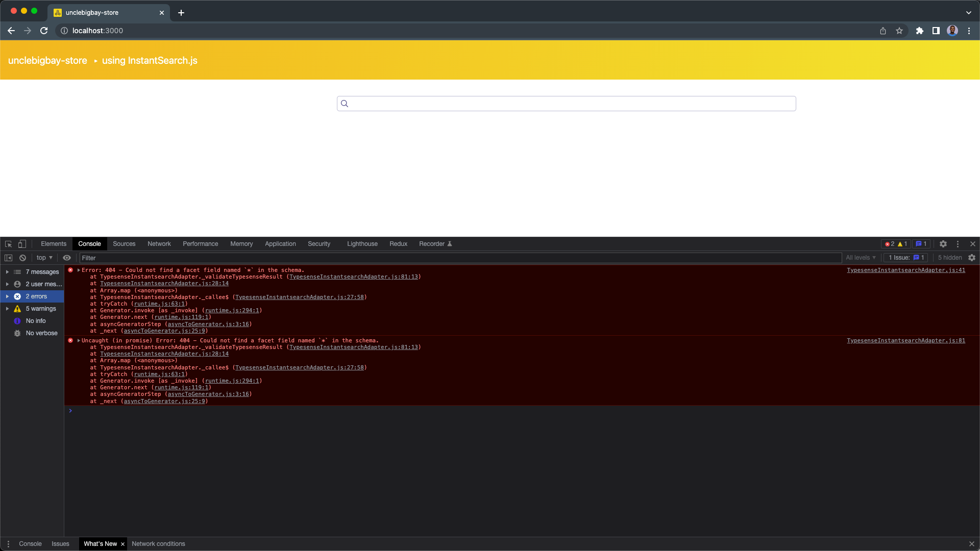Click '5 hidden' messages label
This screenshot has height=551, width=980.
click(x=950, y=258)
